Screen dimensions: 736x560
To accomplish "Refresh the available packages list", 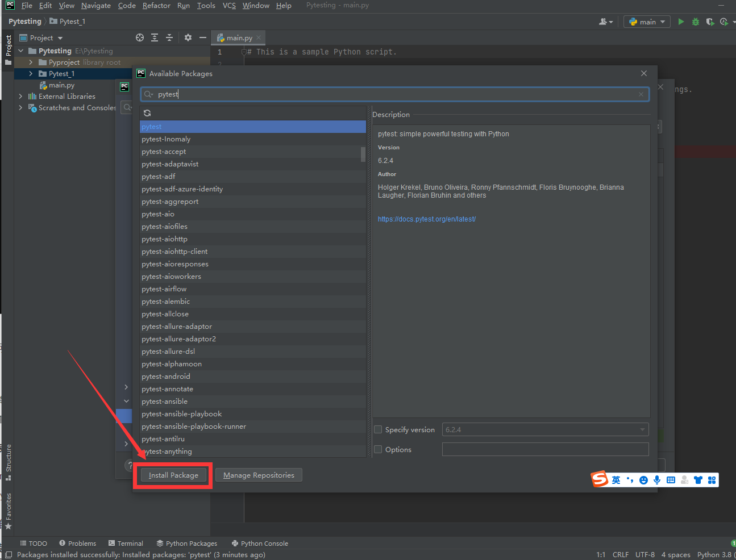I will coord(147,113).
